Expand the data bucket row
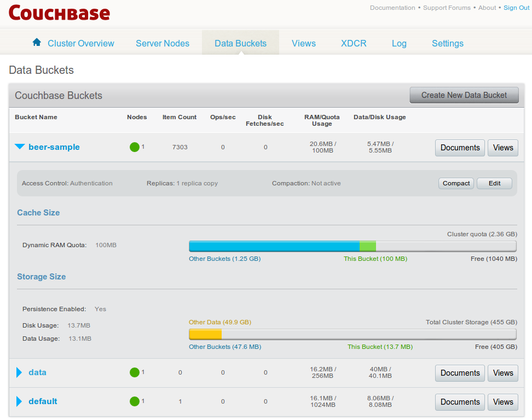The width and height of the screenshot is (532, 420). [x=20, y=372]
